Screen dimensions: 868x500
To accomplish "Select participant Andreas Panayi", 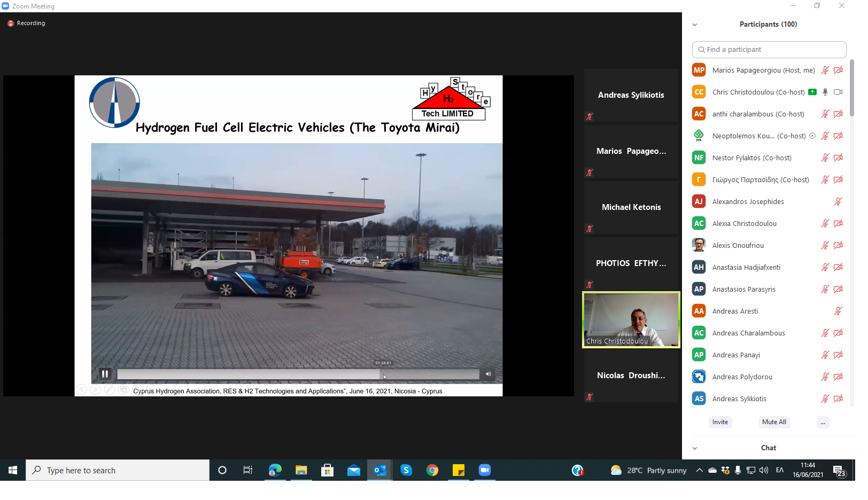I will click(x=768, y=355).
